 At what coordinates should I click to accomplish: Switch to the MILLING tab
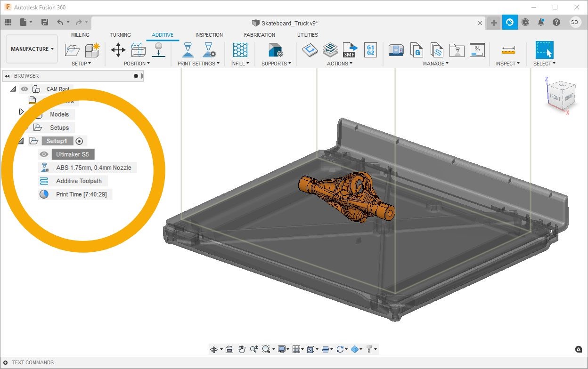pos(80,35)
